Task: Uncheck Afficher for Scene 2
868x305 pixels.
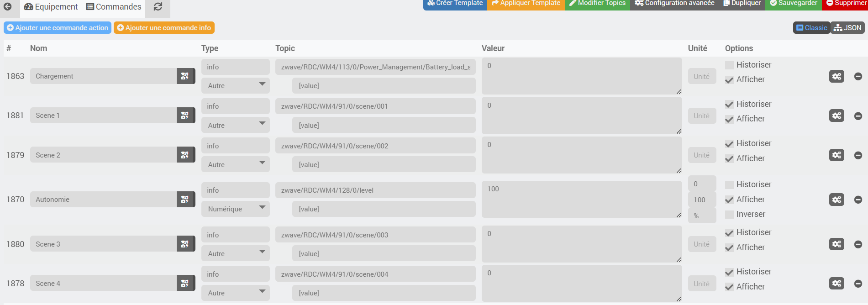Action: pos(729,159)
